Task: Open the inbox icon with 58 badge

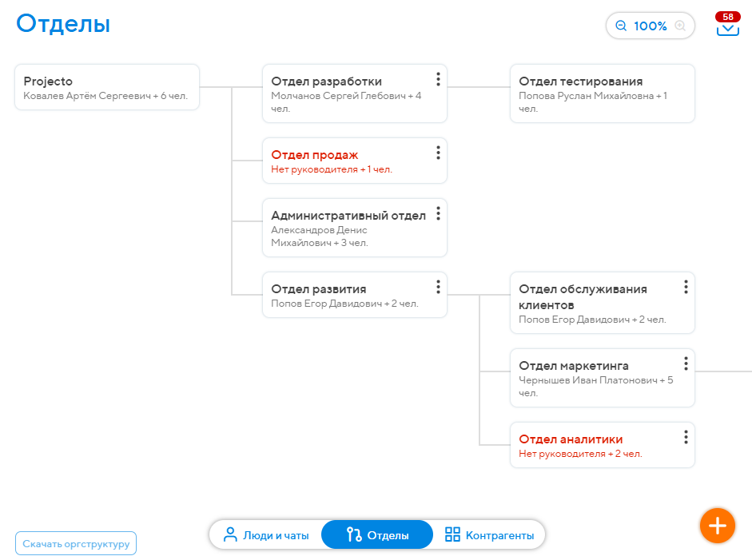Action: click(727, 28)
